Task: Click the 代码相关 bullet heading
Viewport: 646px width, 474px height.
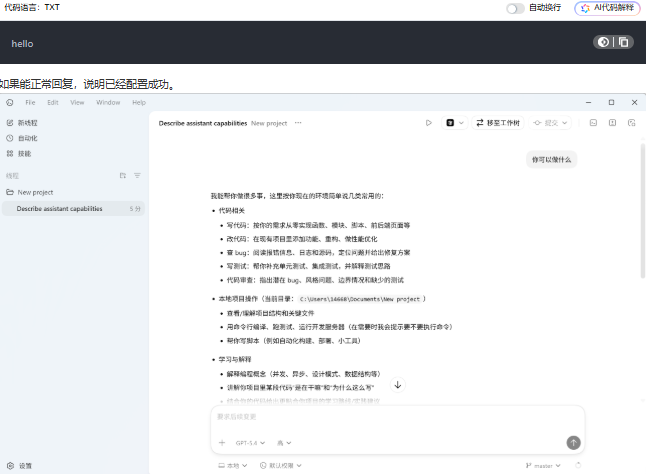Action: tap(232, 211)
